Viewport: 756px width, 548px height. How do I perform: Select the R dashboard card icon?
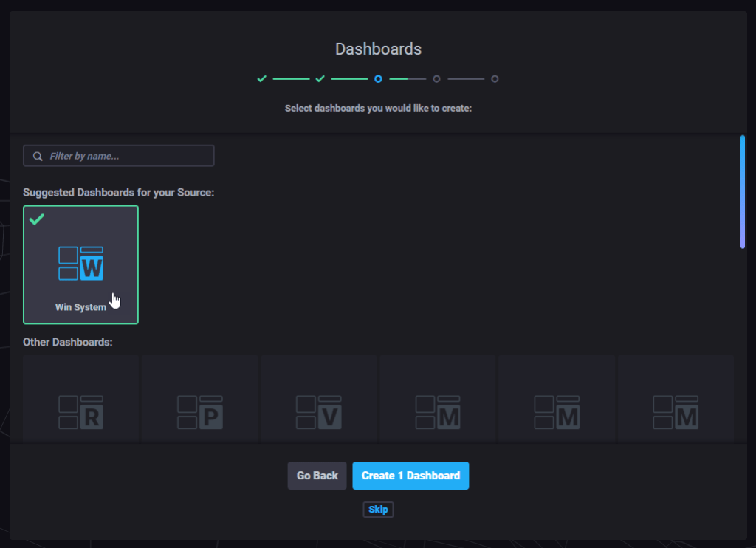[x=80, y=412]
